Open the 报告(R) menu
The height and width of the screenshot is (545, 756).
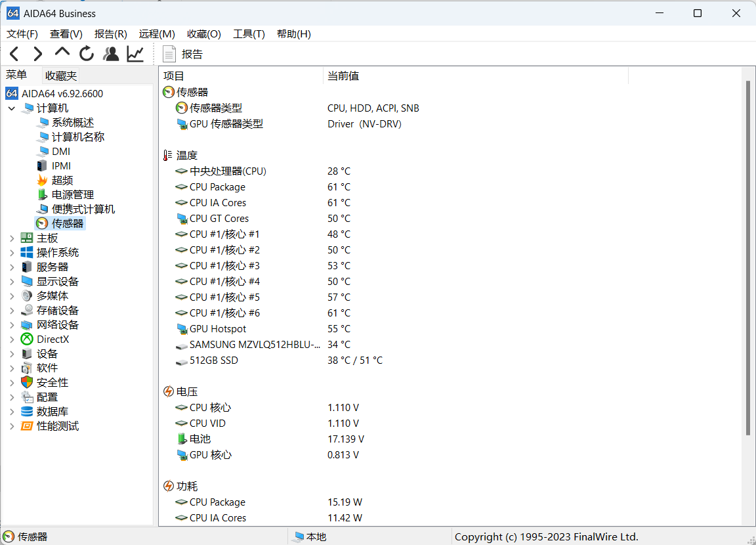pos(110,34)
